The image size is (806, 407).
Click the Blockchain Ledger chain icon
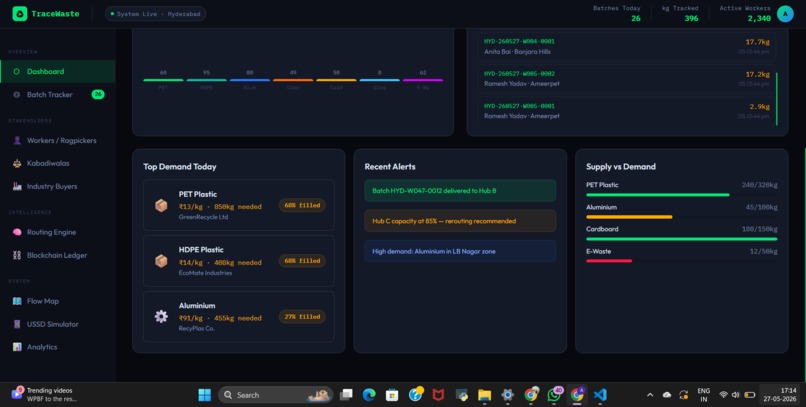coord(16,255)
